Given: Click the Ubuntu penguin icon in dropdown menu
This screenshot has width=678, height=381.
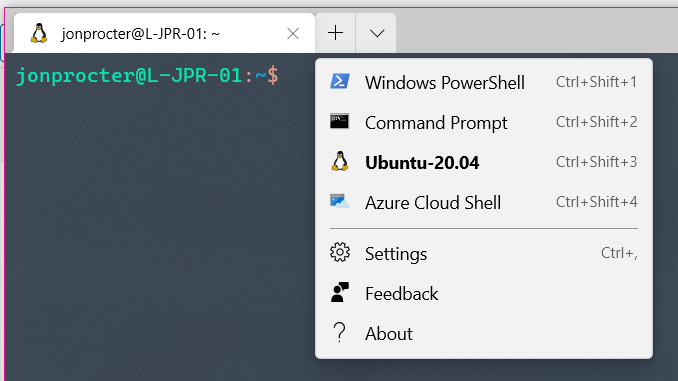Looking at the screenshot, I should [x=340, y=161].
